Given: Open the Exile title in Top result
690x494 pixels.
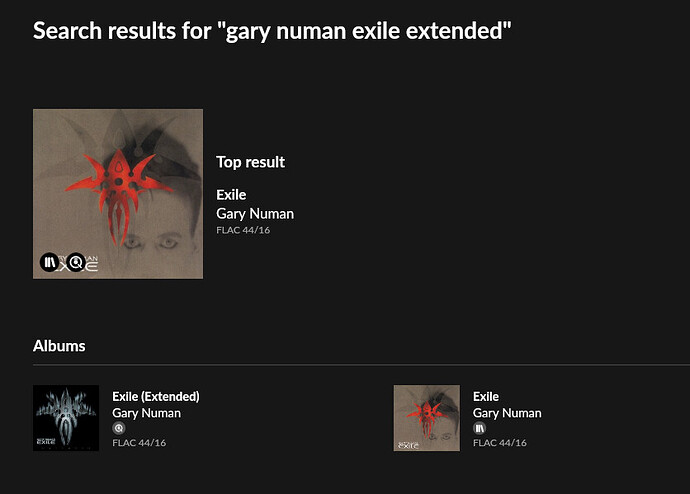Looking at the screenshot, I should 231,195.
